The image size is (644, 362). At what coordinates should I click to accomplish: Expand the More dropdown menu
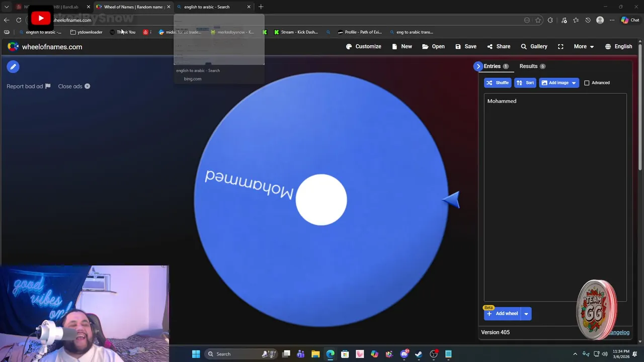[x=584, y=46]
